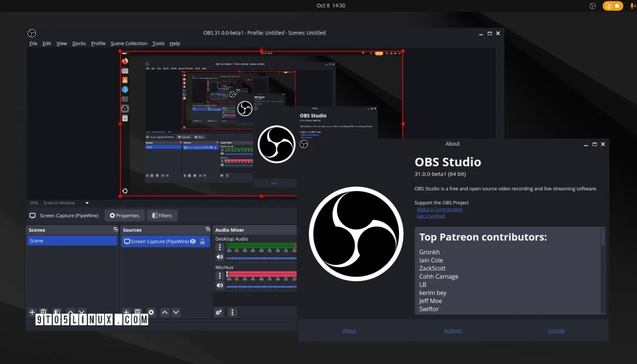Adjust the Mic/Aux volume slider

pos(262,286)
